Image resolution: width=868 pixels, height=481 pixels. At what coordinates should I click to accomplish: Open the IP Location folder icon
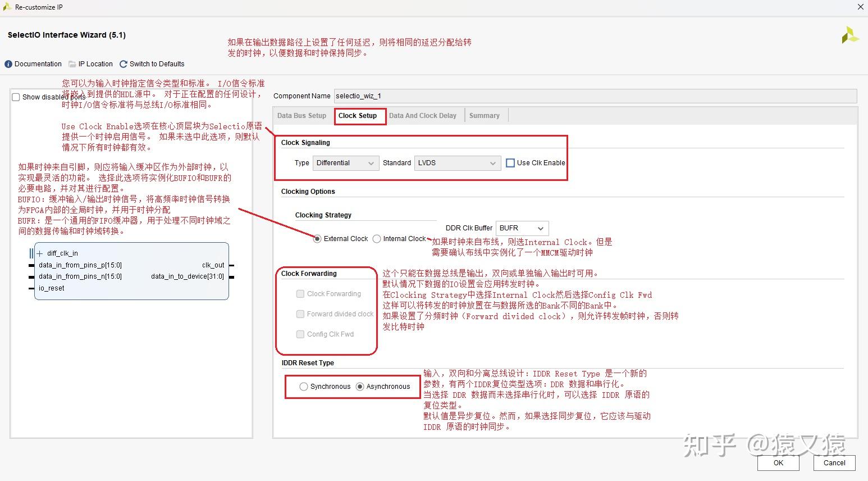point(72,63)
